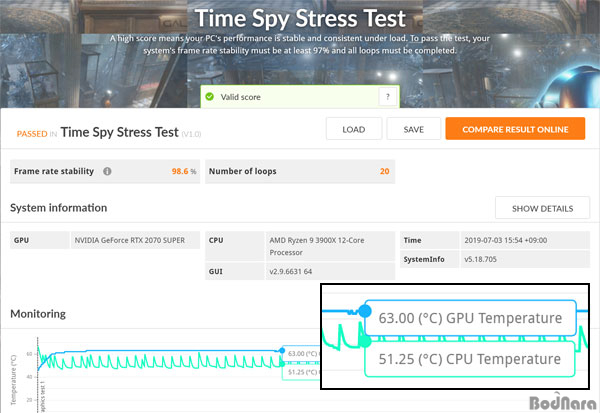Screen dimensions: 600x413
Task: Click the LOAD button
Action: pyautogui.click(x=354, y=129)
